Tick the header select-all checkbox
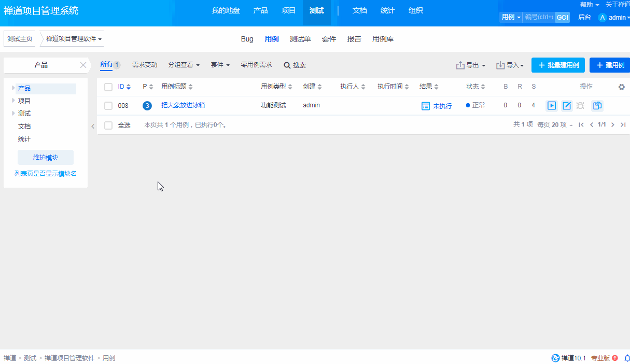Screen dimensions: 630x364 (108, 87)
